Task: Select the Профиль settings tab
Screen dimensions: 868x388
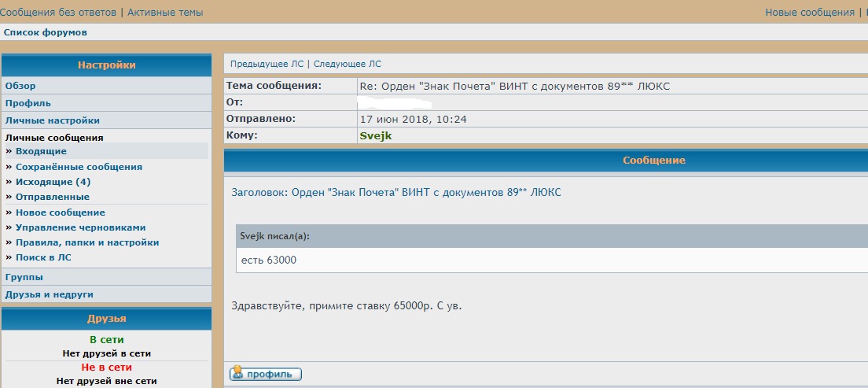Action: click(x=28, y=103)
